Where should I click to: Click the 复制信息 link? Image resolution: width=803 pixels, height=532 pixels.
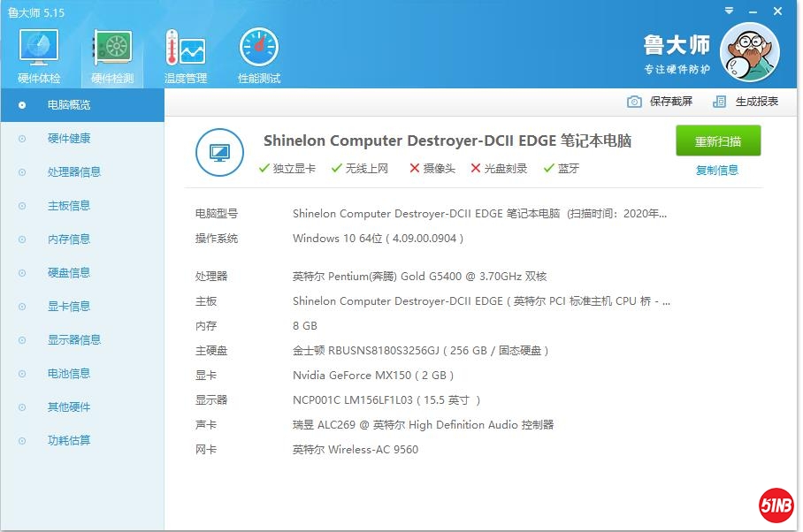coord(717,171)
